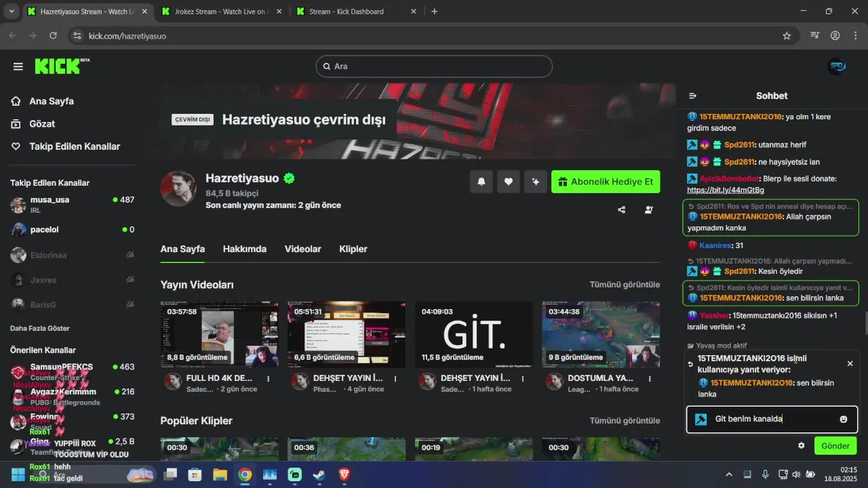Image resolution: width=868 pixels, height=488 pixels.
Task: Click the site info icon in address bar
Action: click(x=77, y=36)
